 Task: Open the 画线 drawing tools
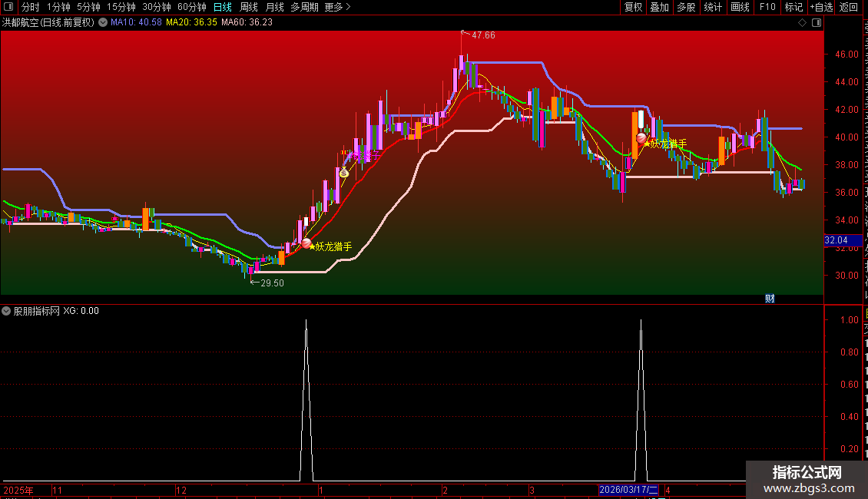[x=740, y=7]
